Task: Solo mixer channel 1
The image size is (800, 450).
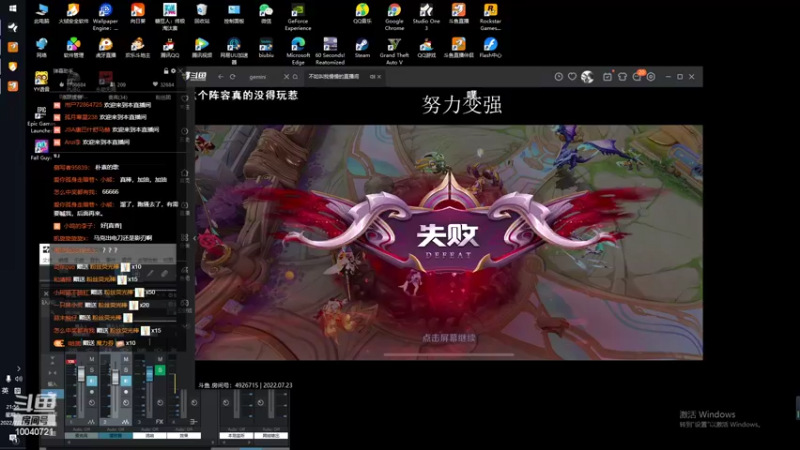Action: (92, 370)
